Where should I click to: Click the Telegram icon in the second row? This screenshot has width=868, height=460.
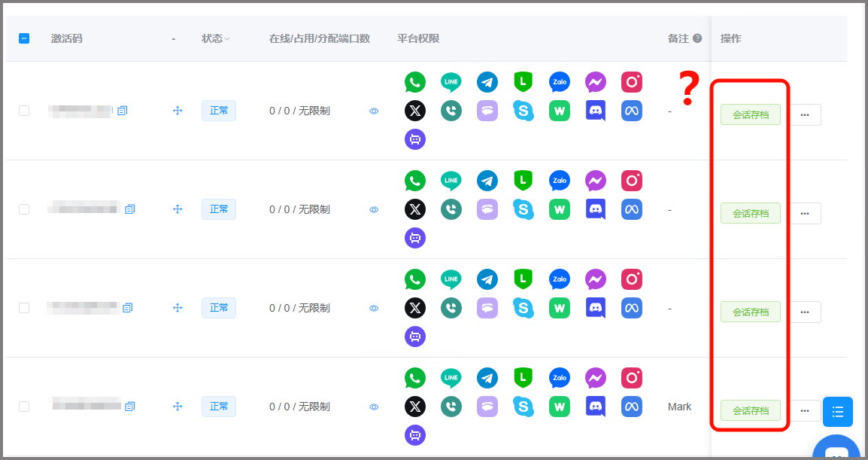[x=487, y=181]
